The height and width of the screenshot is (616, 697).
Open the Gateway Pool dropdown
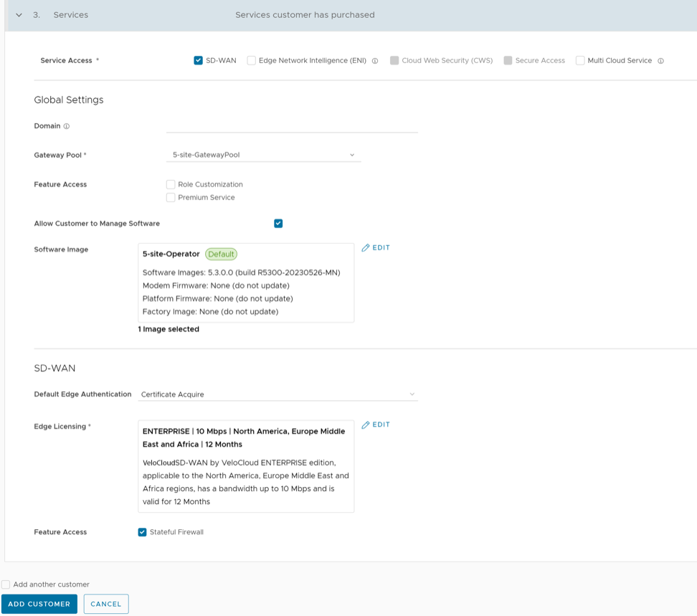coord(263,155)
